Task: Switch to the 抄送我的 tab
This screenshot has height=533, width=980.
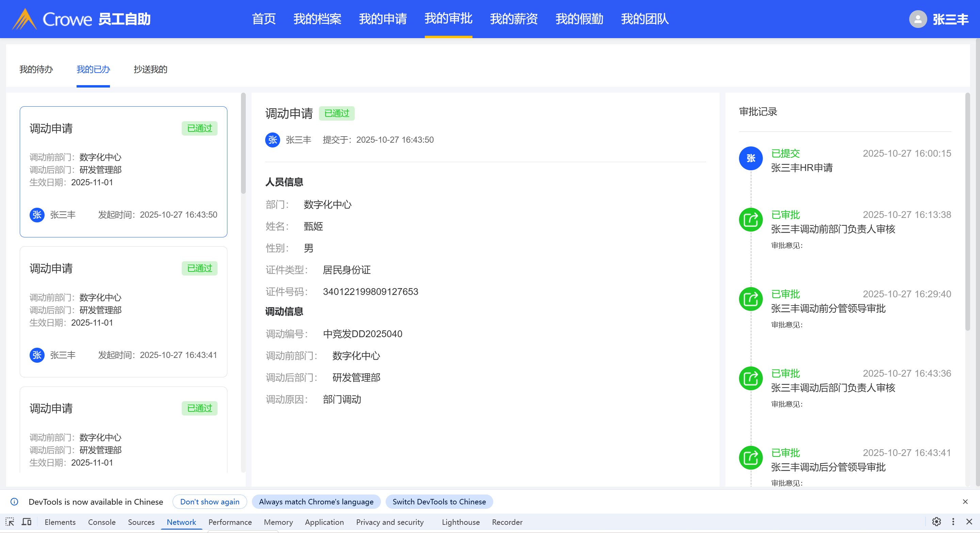Action: pos(150,69)
